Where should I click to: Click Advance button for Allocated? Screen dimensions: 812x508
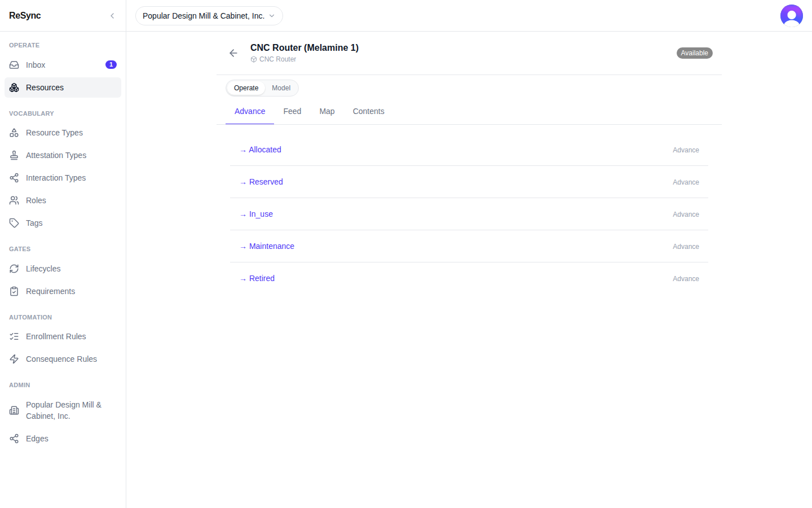[686, 150]
